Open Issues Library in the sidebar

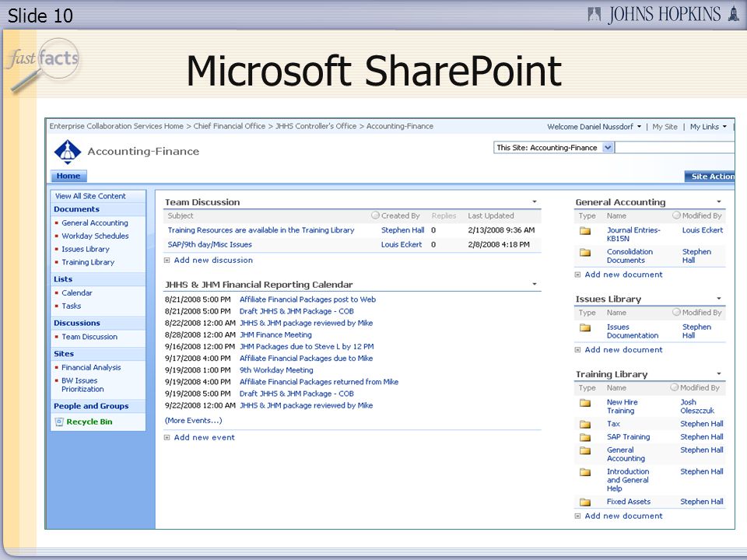(x=86, y=249)
